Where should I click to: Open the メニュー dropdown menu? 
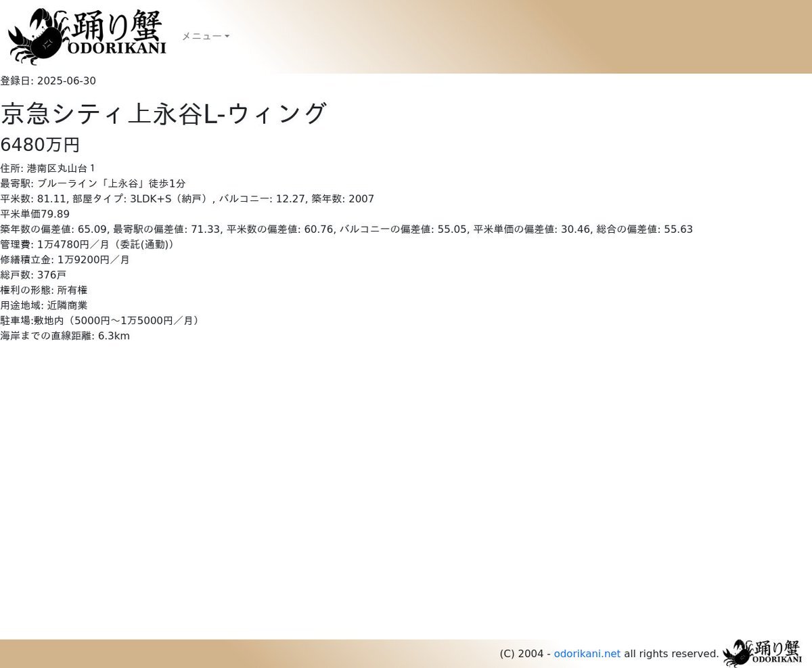coord(206,37)
